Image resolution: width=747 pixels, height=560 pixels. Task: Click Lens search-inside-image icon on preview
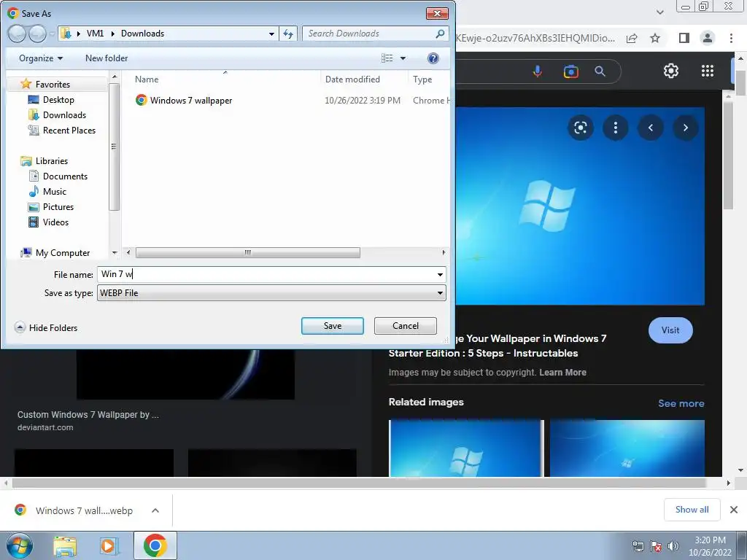pyautogui.click(x=580, y=128)
